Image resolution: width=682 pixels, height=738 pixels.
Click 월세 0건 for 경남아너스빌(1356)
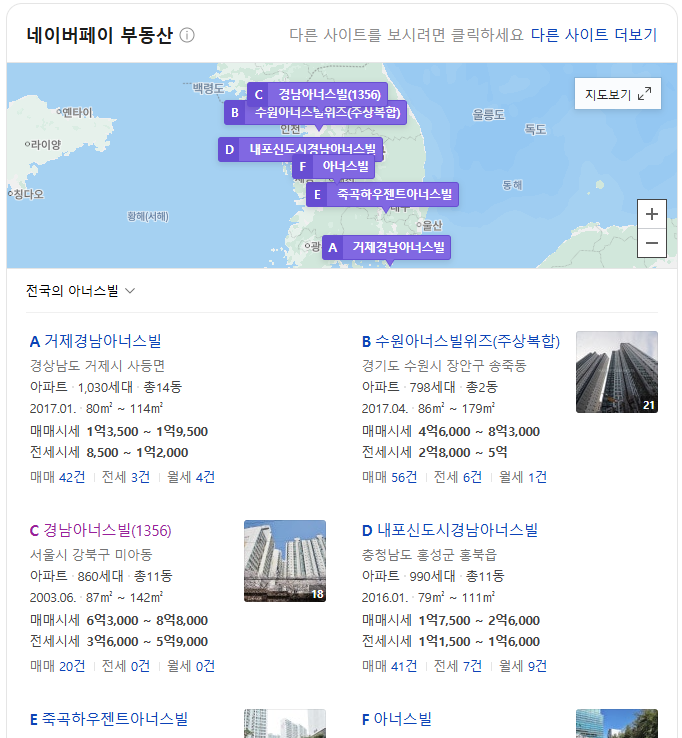pos(191,666)
